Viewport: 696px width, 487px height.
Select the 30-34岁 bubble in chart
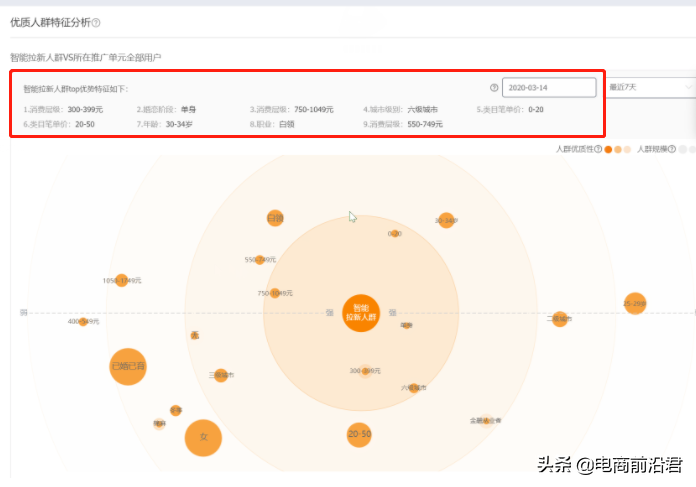pyautogui.click(x=446, y=220)
